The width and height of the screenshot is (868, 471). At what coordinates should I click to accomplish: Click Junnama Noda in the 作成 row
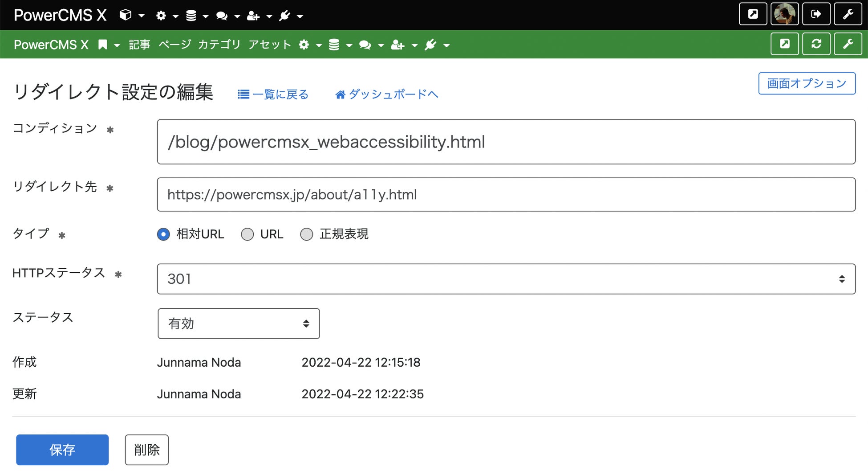click(x=199, y=362)
